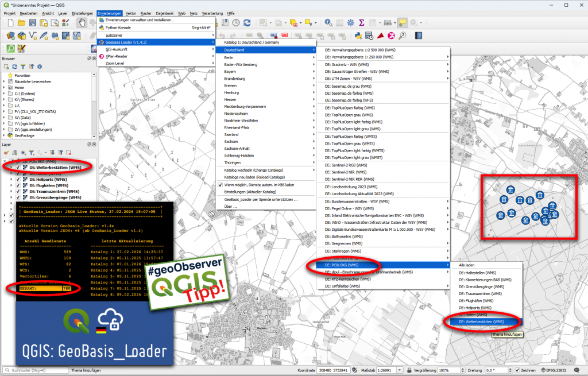Expand the DE: Flughäfen layer tree item
Screen dimensions: 588x376
click(11, 185)
